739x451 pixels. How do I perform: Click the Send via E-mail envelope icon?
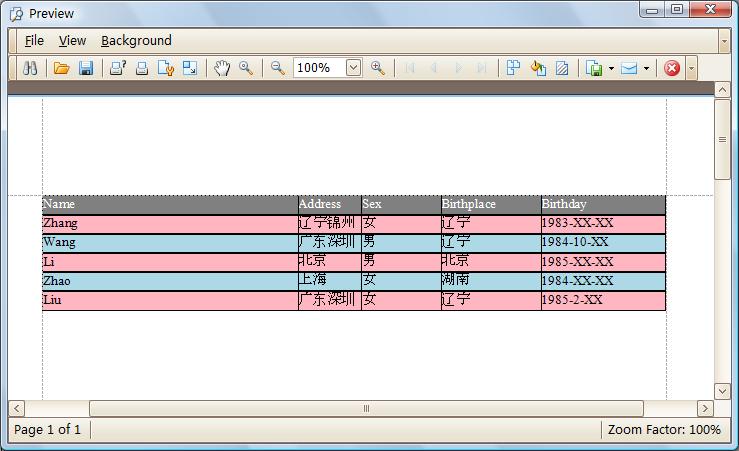(x=629, y=68)
